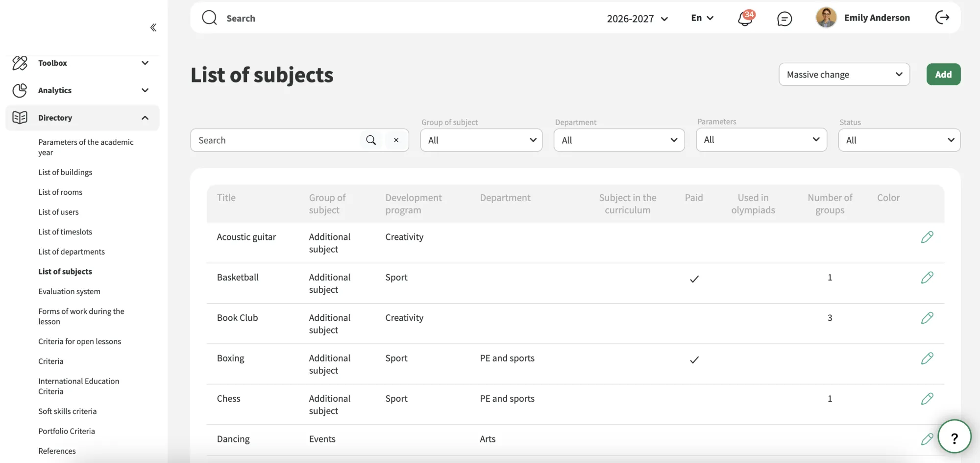Edit the Acoustic guitar subject
The height and width of the screenshot is (463, 980).
[927, 237]
